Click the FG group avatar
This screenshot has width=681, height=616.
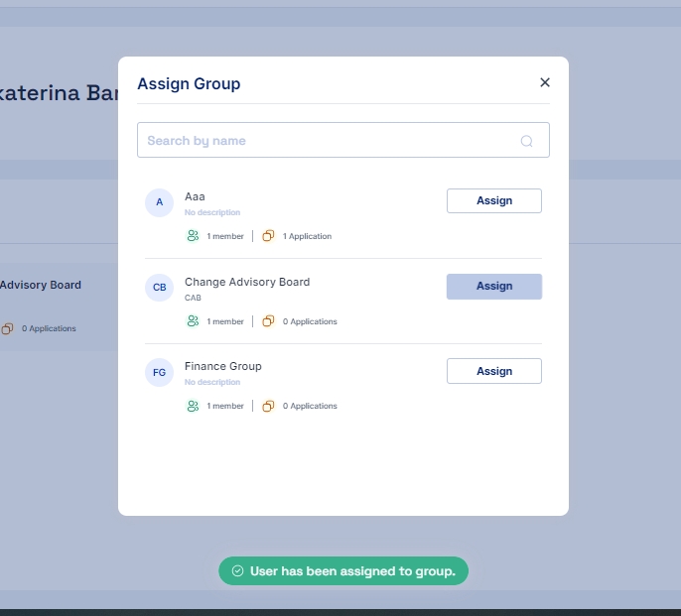pyautogui.click(x=159, y=372)
